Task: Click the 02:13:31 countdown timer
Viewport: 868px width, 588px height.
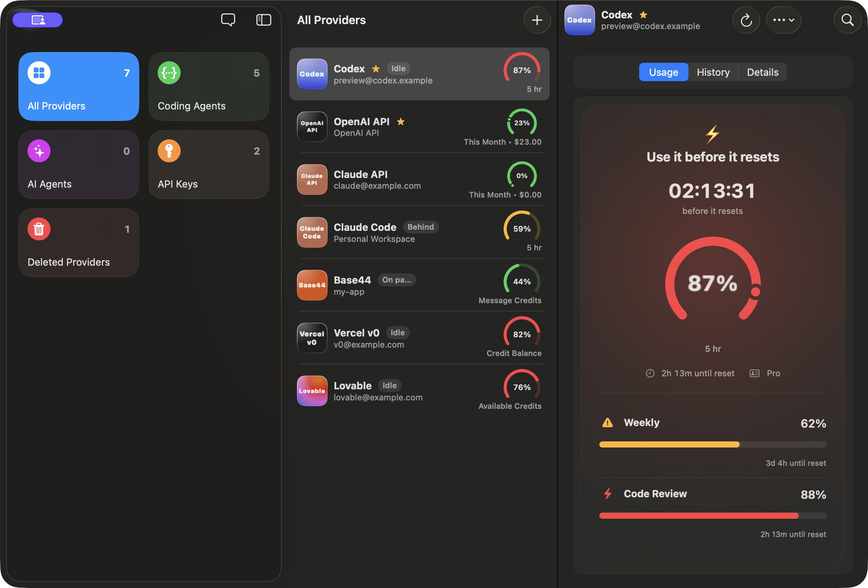Action: (x=712, y=191)
